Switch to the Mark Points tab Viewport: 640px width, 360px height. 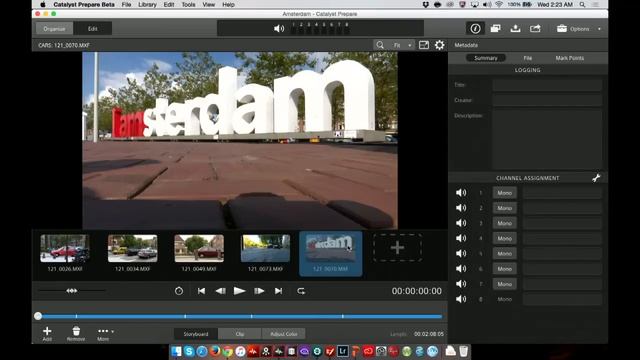569,58
